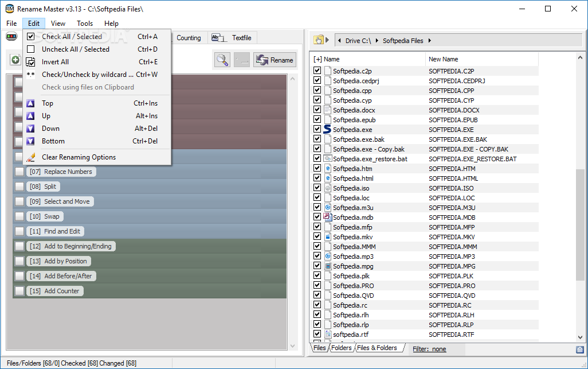Image resolution: width=588 pixels, height=369 pixels.
Task: Toggle checkbox for Softpedia.mp3
Action: click(317, 255)
